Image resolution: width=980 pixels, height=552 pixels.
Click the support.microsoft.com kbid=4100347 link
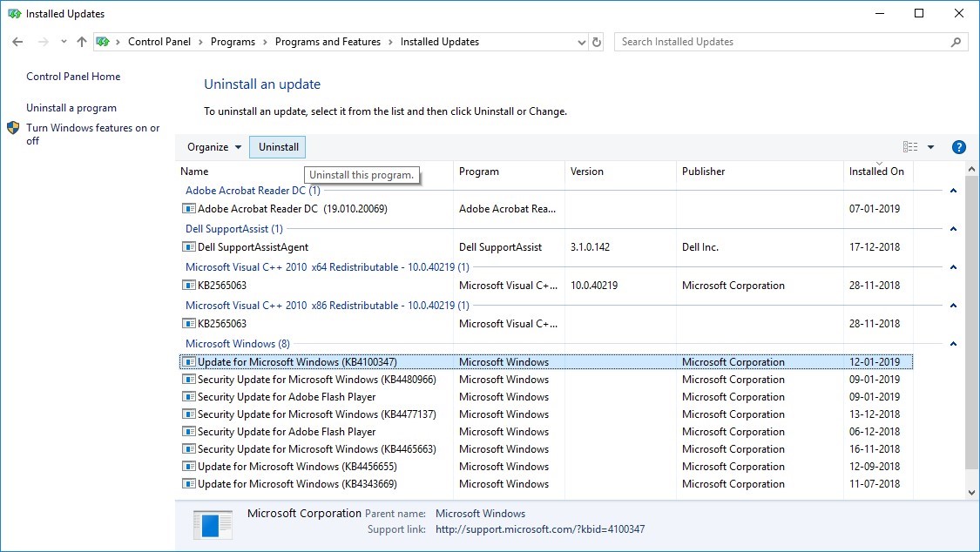pos(540,529)
